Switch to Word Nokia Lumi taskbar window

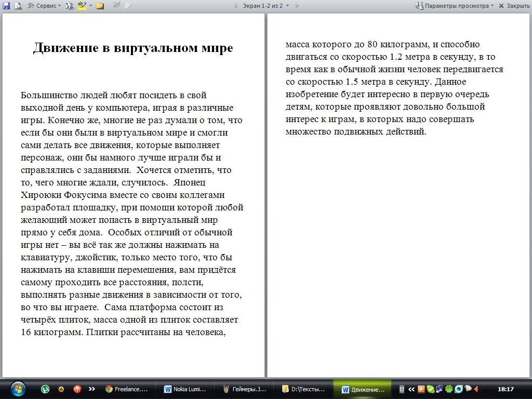point(185,389)
